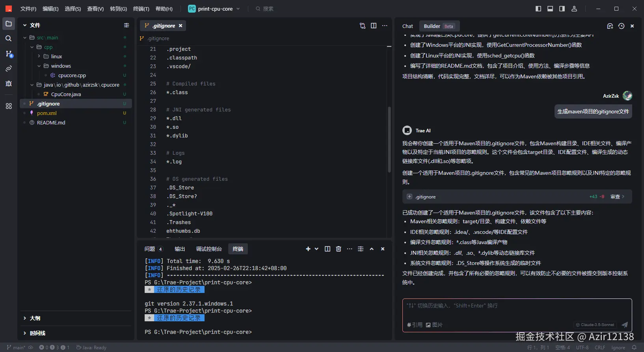Viewport: 644px width, 352px height.
Task: Split the editor with the split icon
Action: 374,26
